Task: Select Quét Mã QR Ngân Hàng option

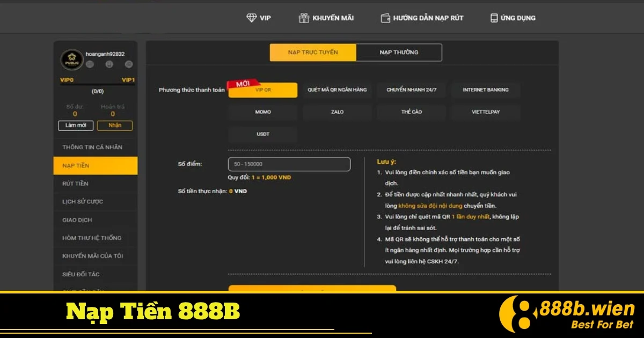Action: tap(337, 90)
